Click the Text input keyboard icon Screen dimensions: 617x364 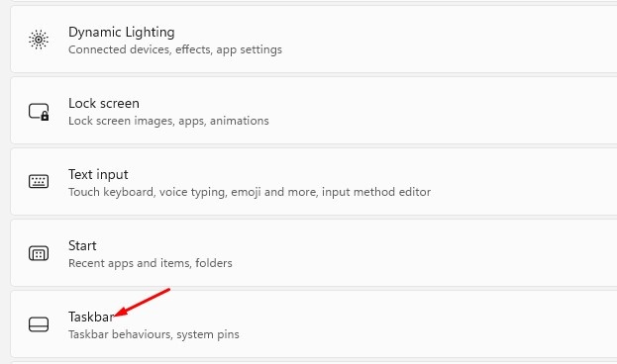(39, 181)
